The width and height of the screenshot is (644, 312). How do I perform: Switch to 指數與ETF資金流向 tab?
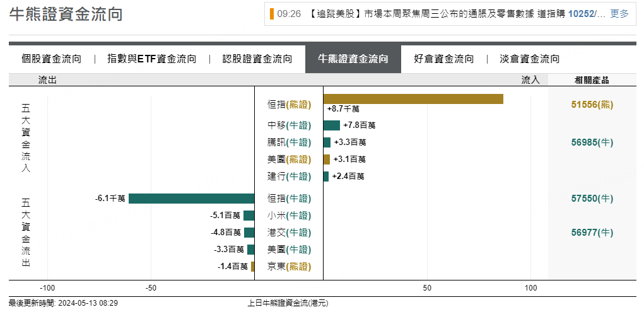(x=152, y=59)
